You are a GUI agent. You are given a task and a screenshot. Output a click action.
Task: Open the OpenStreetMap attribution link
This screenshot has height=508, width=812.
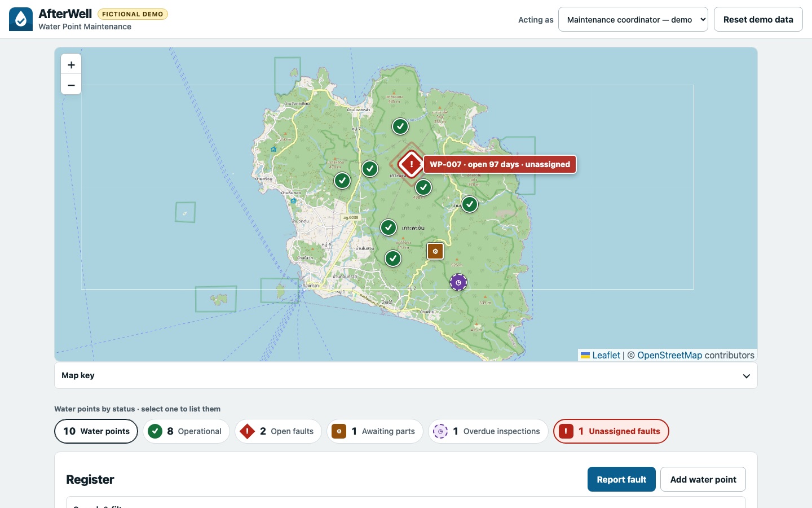(x=670, y=355)
